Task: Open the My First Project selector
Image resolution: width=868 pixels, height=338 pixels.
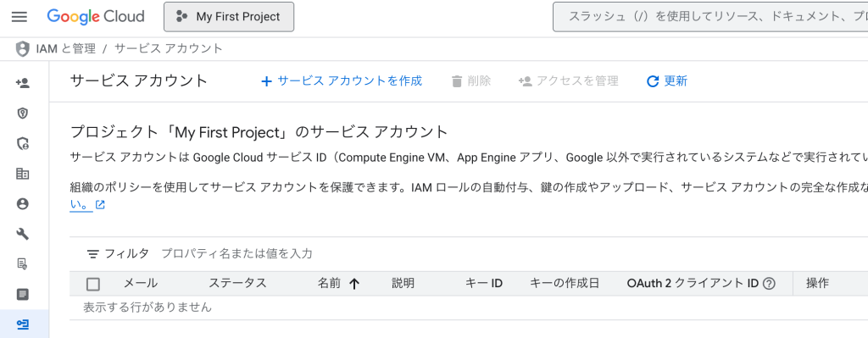Action: coord(229,17)
